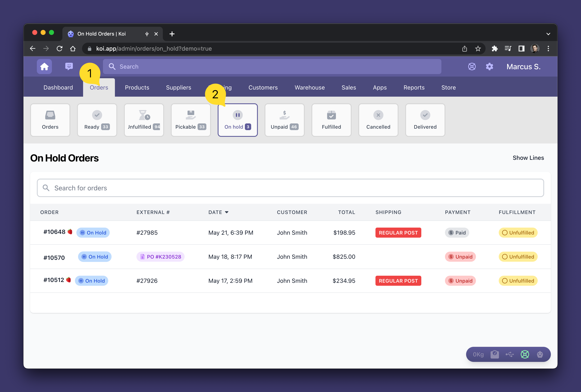This screenshot has height=392, width=581.
Task: Switch to the Products tab
Action: click(x=137, y=87)
